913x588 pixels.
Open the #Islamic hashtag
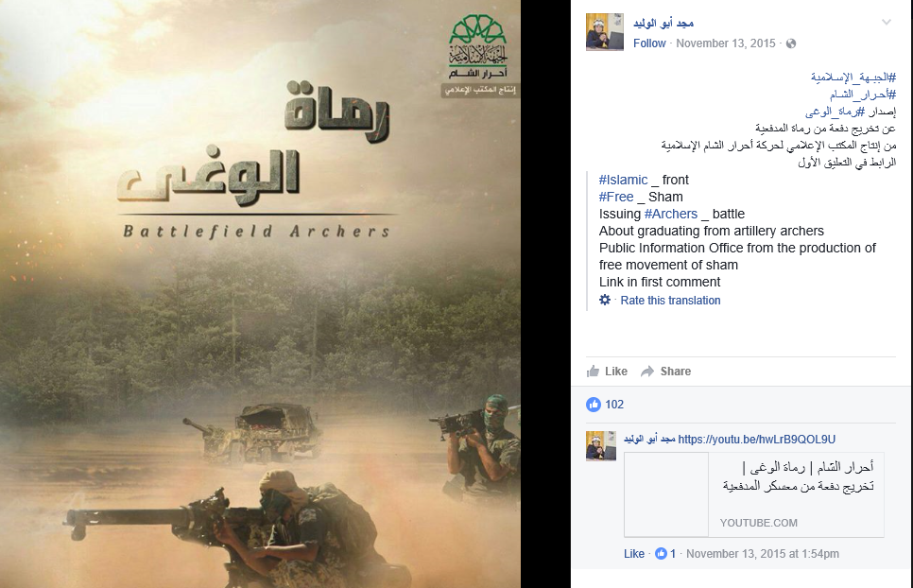pyautogui.click(x=623, y=180)
